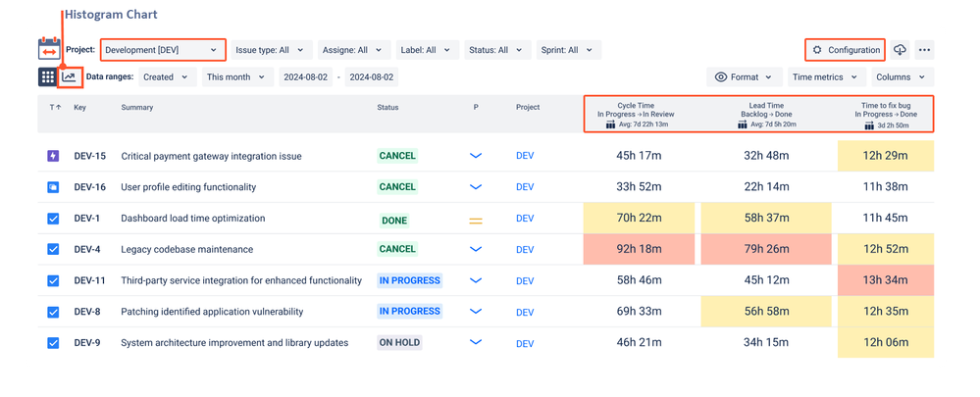
Task: Open the three-dots more options menu
Action: pos(924,50)
